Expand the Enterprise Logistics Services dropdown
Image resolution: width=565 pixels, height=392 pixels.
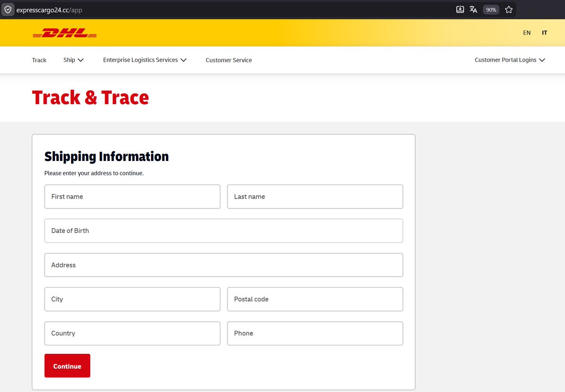(145, 60)
